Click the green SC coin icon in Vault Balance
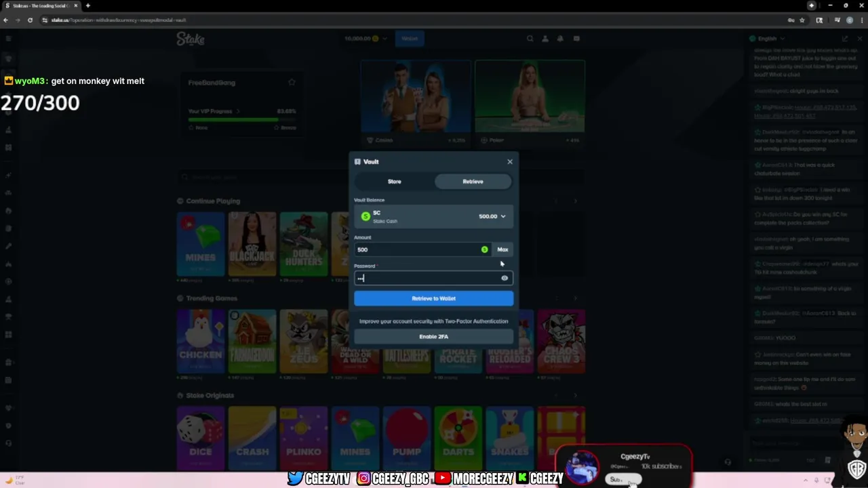The width and height of the screenshot is (868, 488). pyautogui.click(x=366, y=216)
